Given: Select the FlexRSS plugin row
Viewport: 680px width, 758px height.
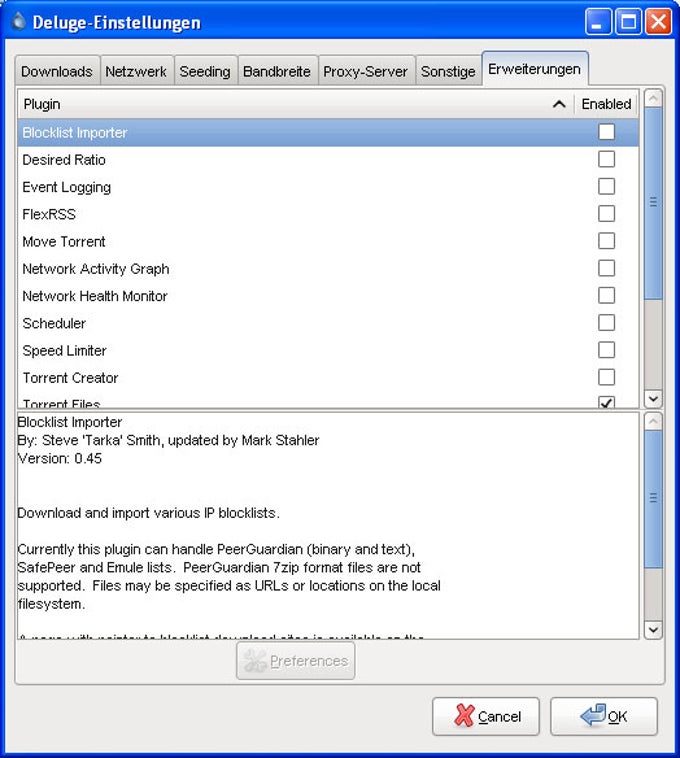Looking at the screenshot, I should (x=328, y=214).
